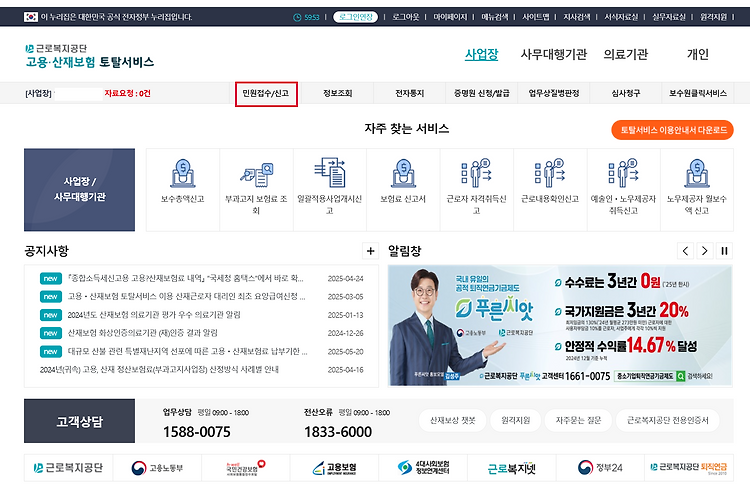The width and height of the screenshot is (750, 488).
Task: Open 사이트맵 from top bar
Action: (536, 17)
